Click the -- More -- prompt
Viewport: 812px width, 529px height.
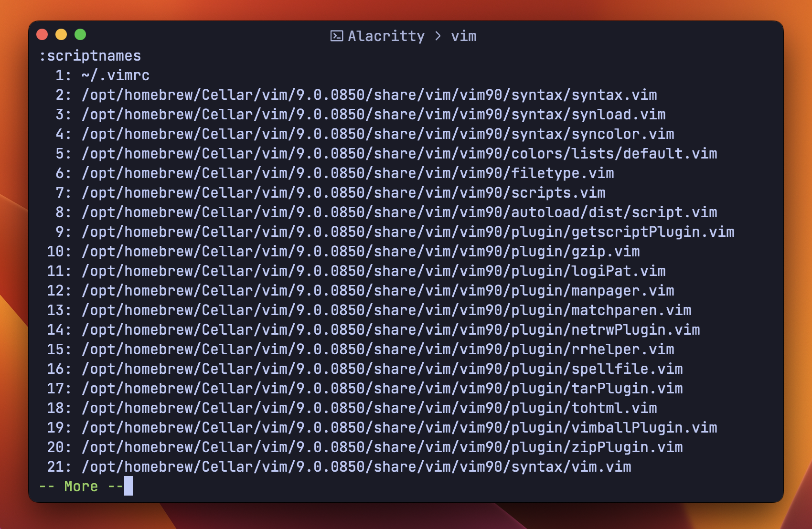click(x=81, y=487)
